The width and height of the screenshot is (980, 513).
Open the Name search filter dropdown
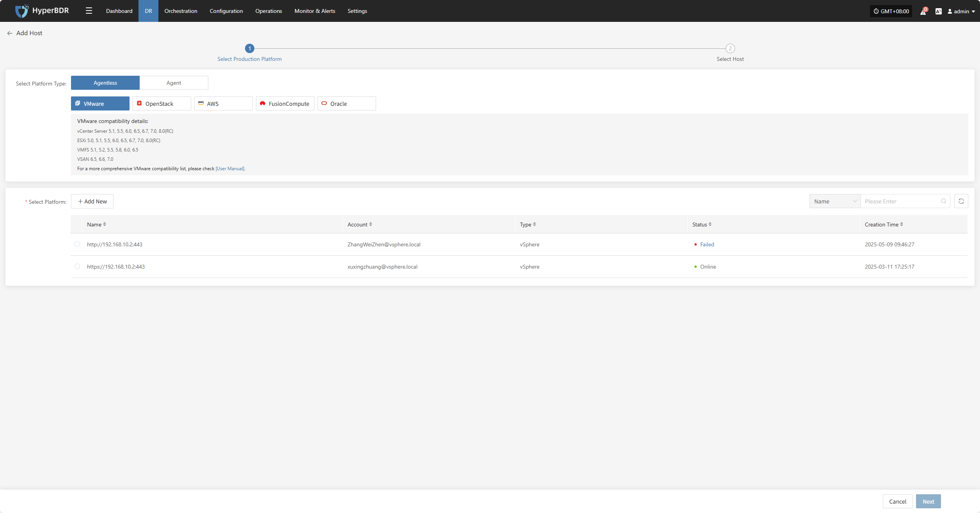835,201
